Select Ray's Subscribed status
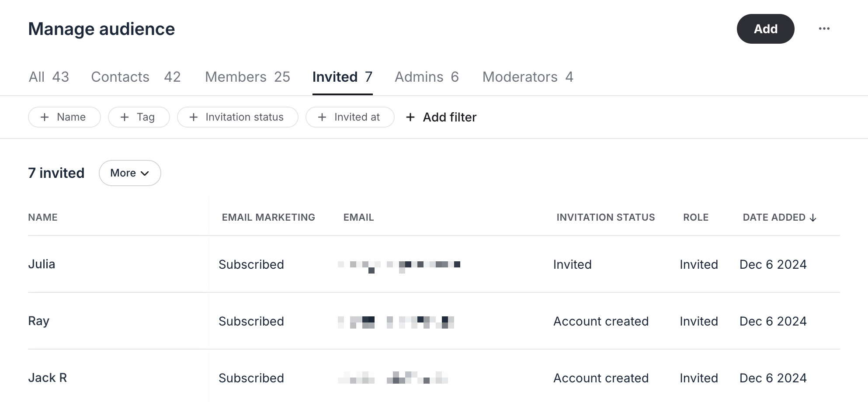The width and height of the screenshot is (868, 402). coord(251,321)
